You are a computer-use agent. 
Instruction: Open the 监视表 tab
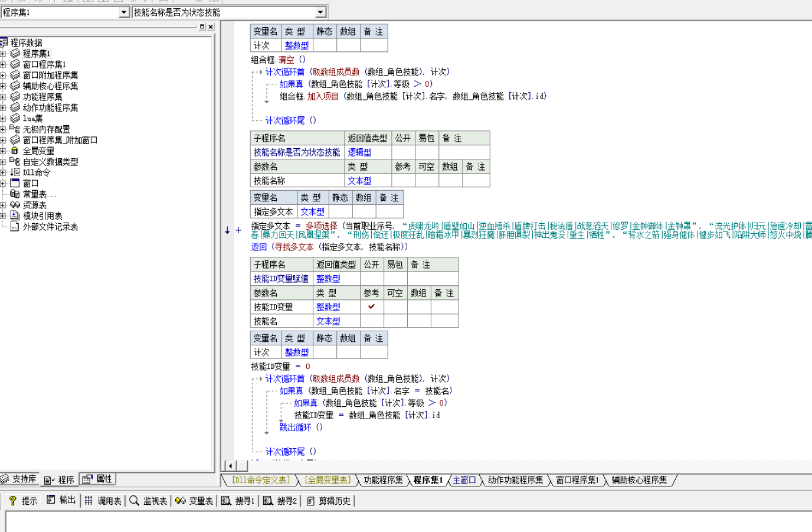pyautogui.click(x=148, y=501)
